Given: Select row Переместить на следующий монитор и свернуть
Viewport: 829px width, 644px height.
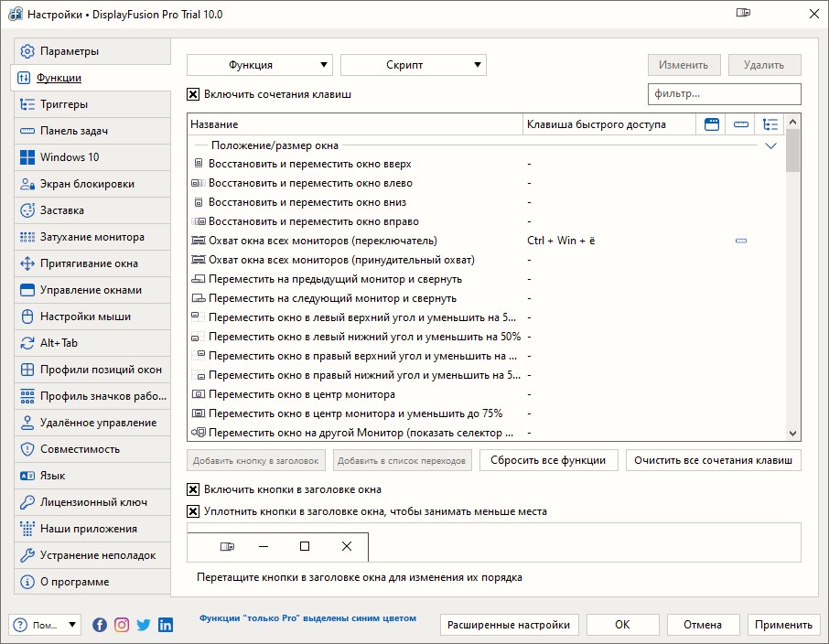Looking at the screenshot, I should pyautogui.click(x=487, y=298).
